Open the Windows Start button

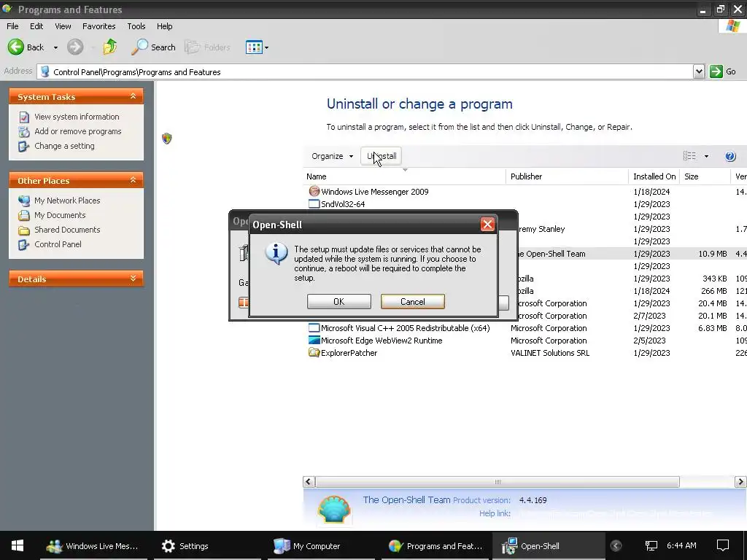[18, 545]
